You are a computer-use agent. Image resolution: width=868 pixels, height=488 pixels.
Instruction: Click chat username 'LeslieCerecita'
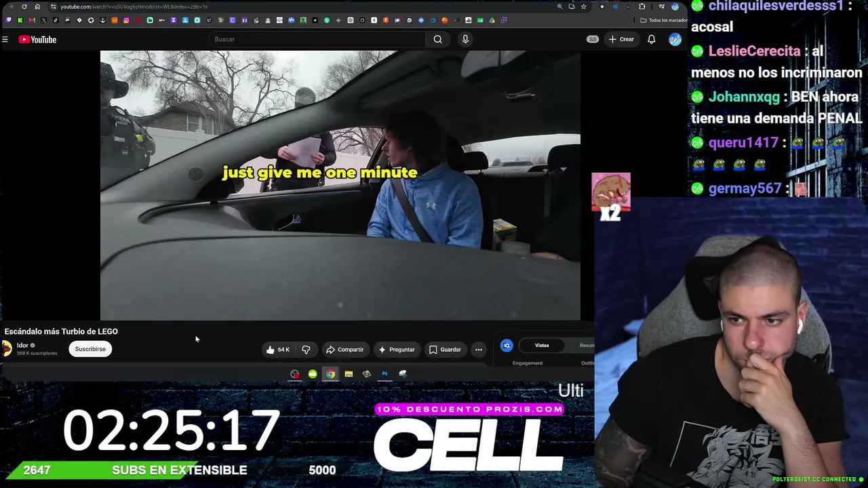coord(755,51)
